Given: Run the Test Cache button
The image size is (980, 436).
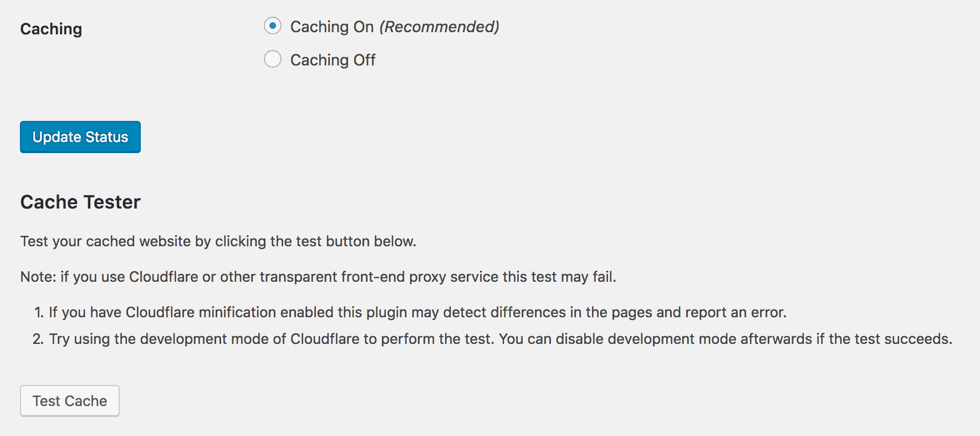Looking at the screenshot, I should (70, 401).
